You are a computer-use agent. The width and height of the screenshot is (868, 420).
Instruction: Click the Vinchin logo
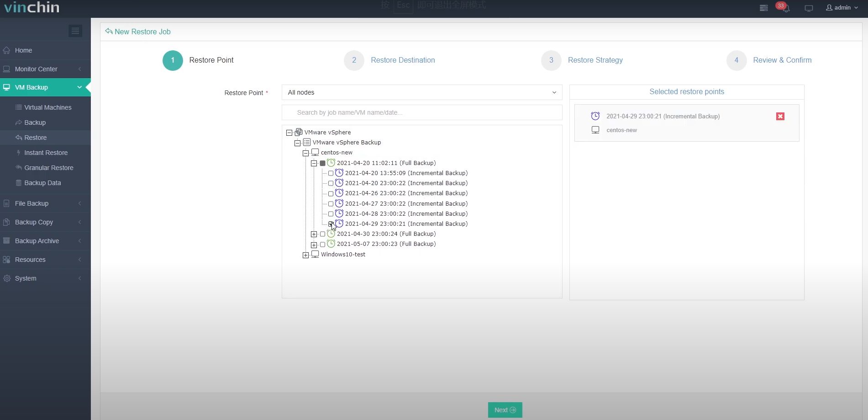pyautogui.click(x=32, y=7)
